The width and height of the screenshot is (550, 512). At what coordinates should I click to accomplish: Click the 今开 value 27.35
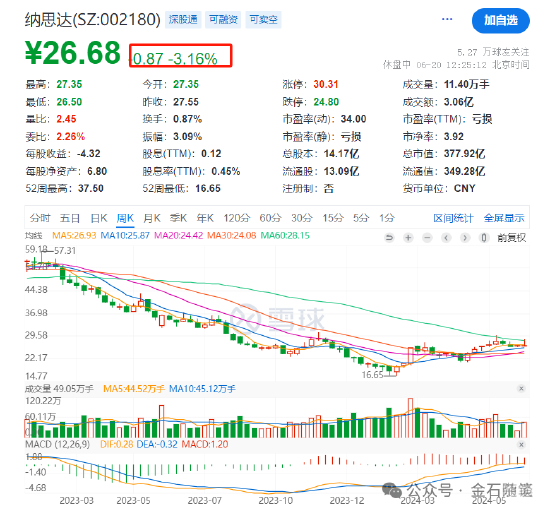pyautogui.click(x=186, y=84)
